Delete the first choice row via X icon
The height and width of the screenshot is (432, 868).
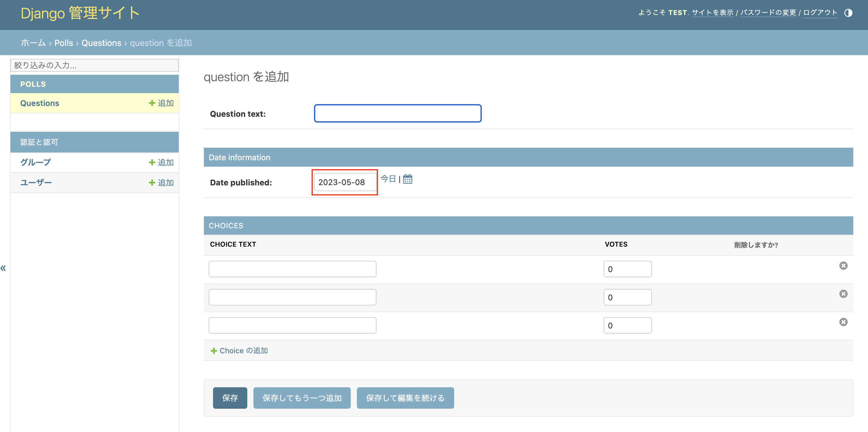(x=844, y=265)
